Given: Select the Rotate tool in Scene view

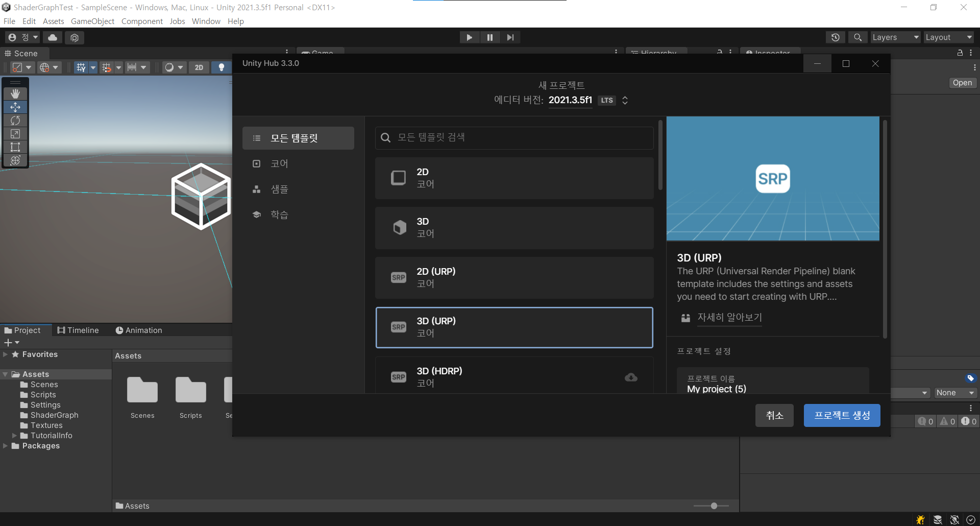Looking at the screenshot, I should coord(15,121).
